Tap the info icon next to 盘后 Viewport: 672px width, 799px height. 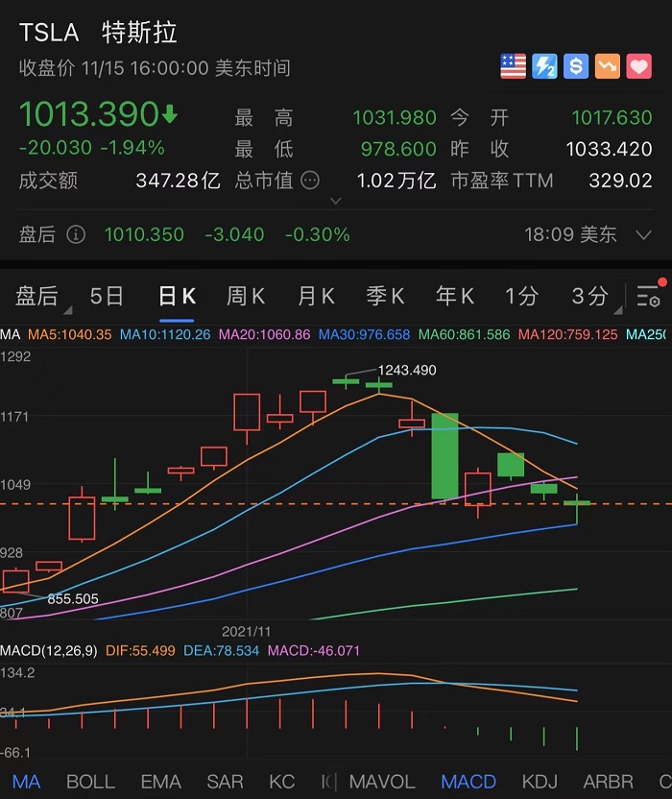(76, 235)
